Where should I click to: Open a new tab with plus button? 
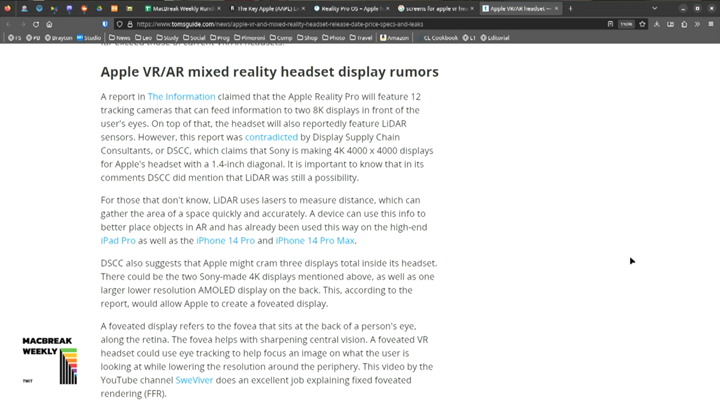tap(571, 8)
